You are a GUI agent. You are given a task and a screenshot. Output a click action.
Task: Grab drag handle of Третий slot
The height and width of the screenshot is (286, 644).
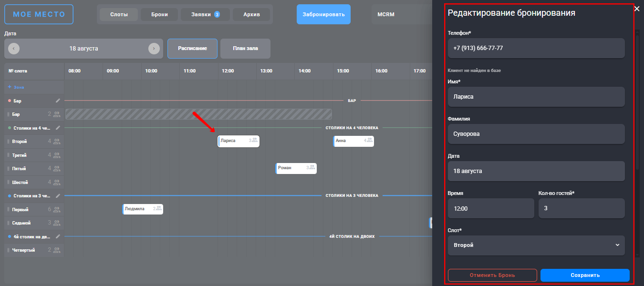pos(8,155)
